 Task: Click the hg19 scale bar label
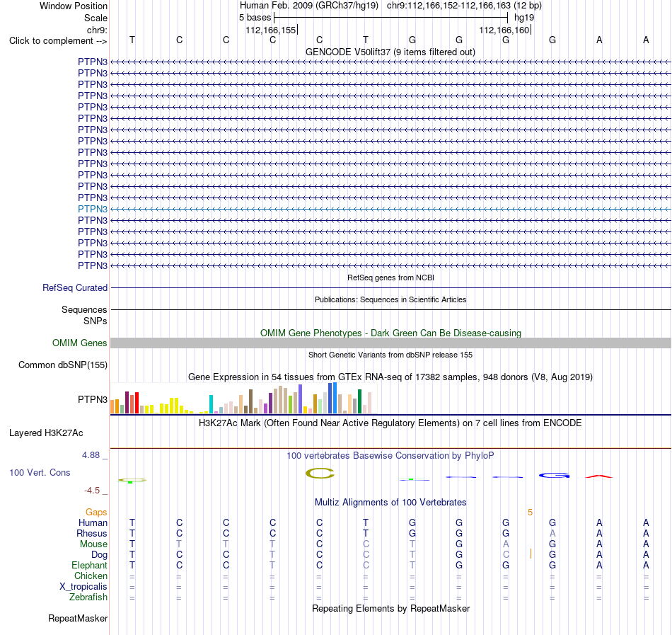coord(524,18)
